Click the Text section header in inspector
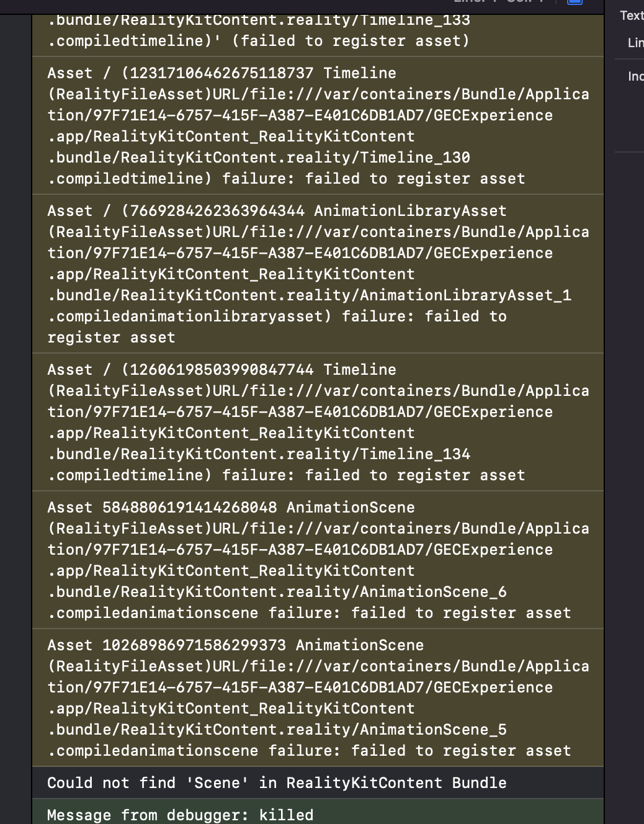644x824 pixels. point(632,16)
